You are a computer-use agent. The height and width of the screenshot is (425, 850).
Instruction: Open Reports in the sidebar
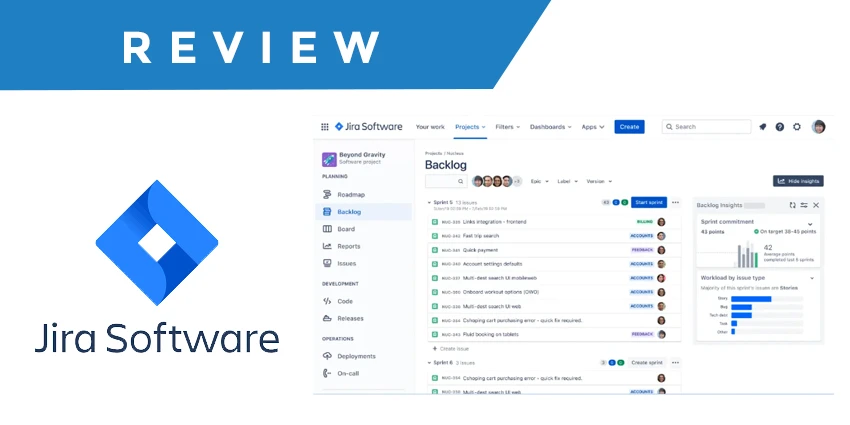tap(348, 246)
